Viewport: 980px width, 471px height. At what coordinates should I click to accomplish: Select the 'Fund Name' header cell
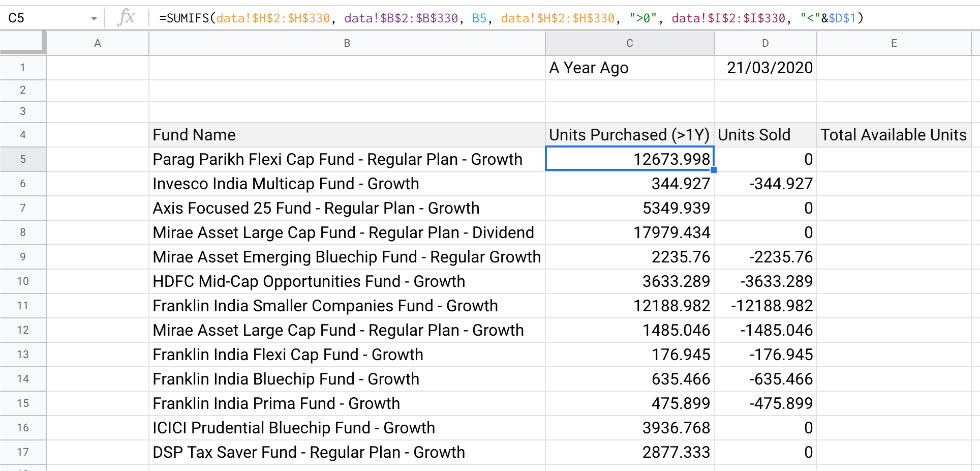click(x=347, y=135)
